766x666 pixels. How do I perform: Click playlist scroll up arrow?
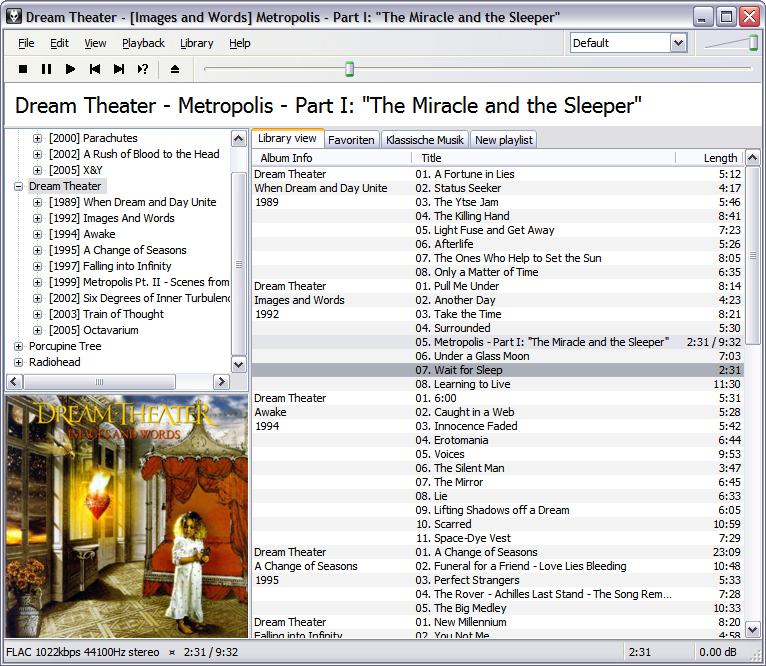click(x=752, y=158)
